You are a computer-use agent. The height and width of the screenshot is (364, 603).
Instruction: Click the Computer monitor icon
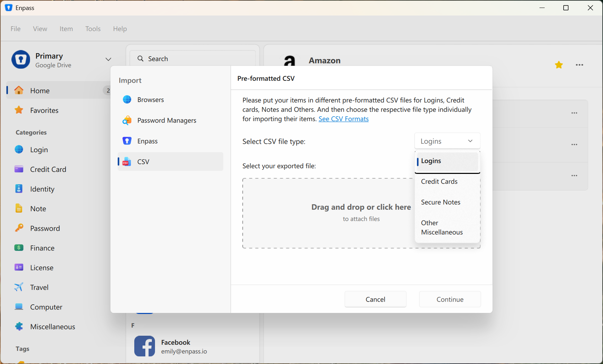coord(19,307)
